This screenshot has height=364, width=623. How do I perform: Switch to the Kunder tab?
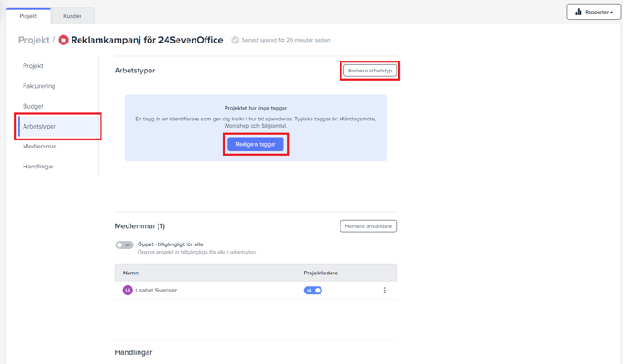click(x=72, y=16)
